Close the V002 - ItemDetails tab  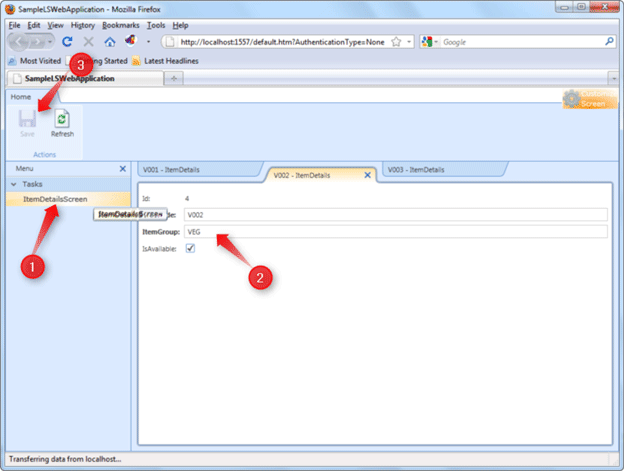(x=368, y=175)
